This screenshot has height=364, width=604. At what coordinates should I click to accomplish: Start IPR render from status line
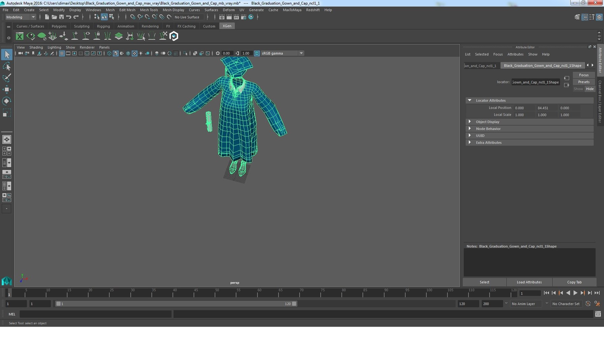pyautogui.click(x=236, y=17)
